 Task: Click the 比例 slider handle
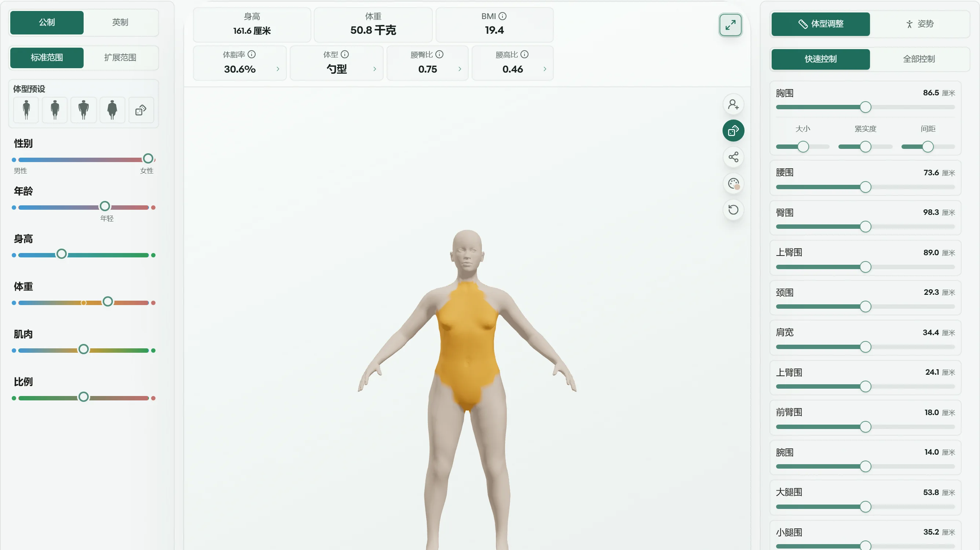point(83,397)
